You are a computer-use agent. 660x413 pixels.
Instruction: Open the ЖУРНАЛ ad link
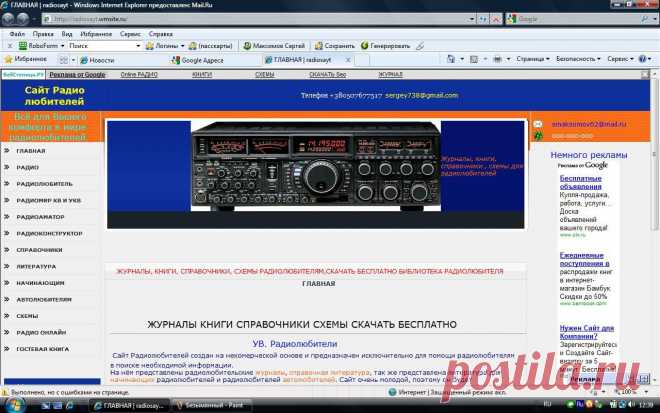pos(390,75)
